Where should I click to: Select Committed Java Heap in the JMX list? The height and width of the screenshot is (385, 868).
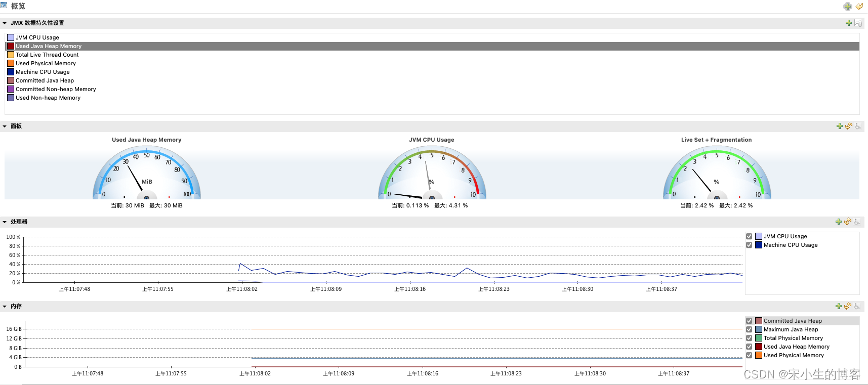(432, 80)
